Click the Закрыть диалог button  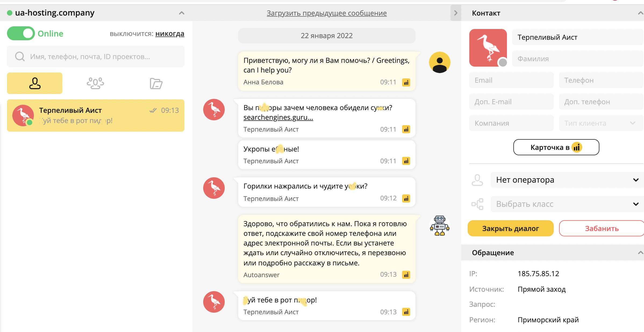point(510,228)
